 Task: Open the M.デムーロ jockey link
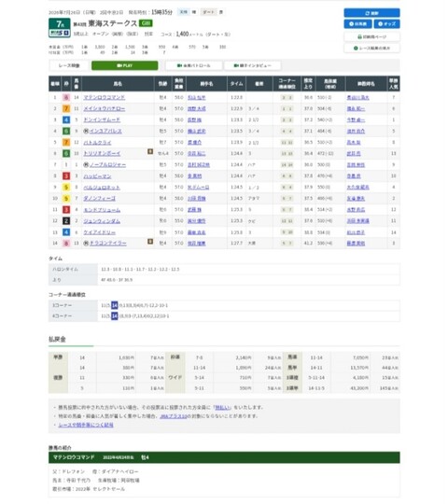pos(198,188)
